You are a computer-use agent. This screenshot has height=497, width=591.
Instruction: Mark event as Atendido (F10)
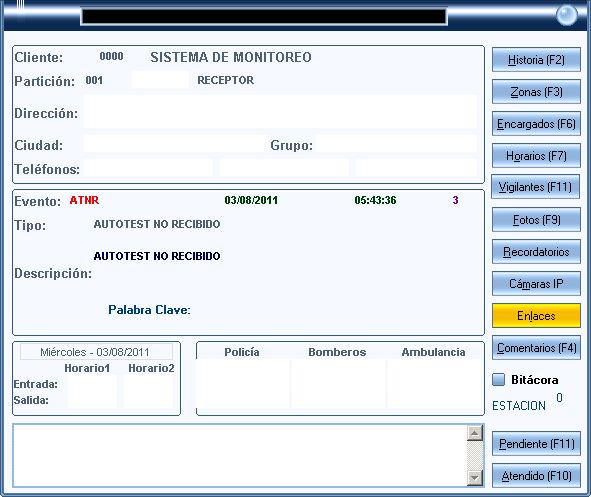pos(536,476)
